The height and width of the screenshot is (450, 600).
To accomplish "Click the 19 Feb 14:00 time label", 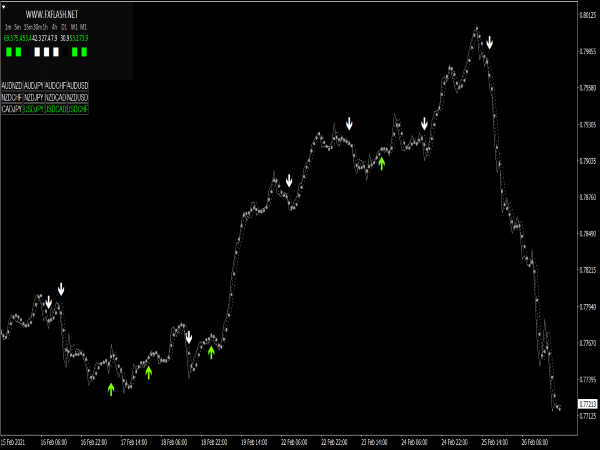I will [254, 442].
